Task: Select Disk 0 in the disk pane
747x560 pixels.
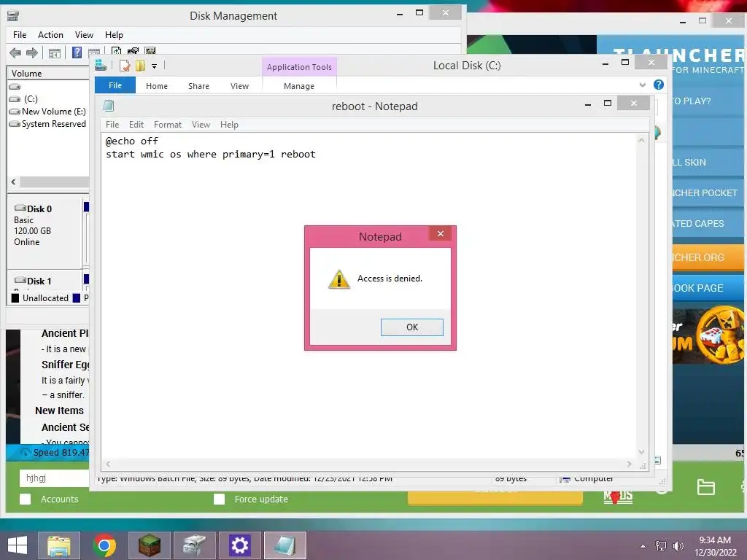Action: point(44,233)
